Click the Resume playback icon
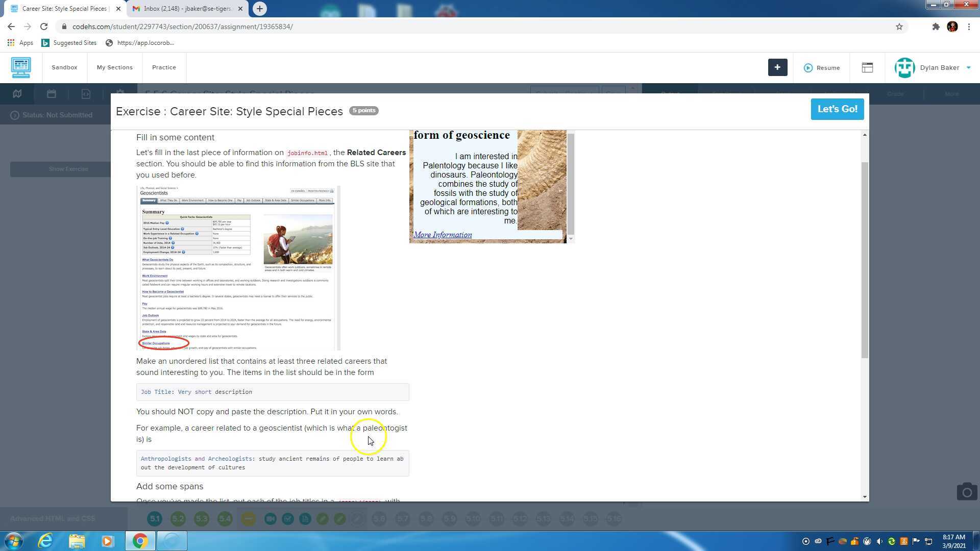 tap(808, 67)
